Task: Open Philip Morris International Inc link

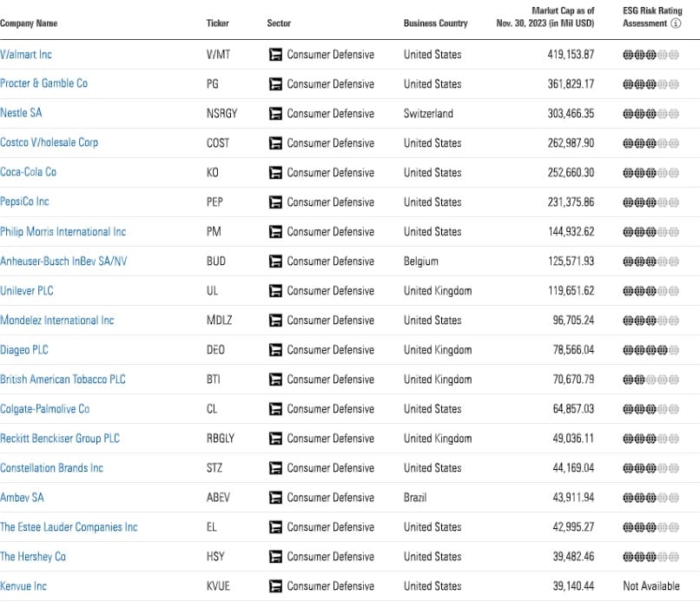Action: 63,232
